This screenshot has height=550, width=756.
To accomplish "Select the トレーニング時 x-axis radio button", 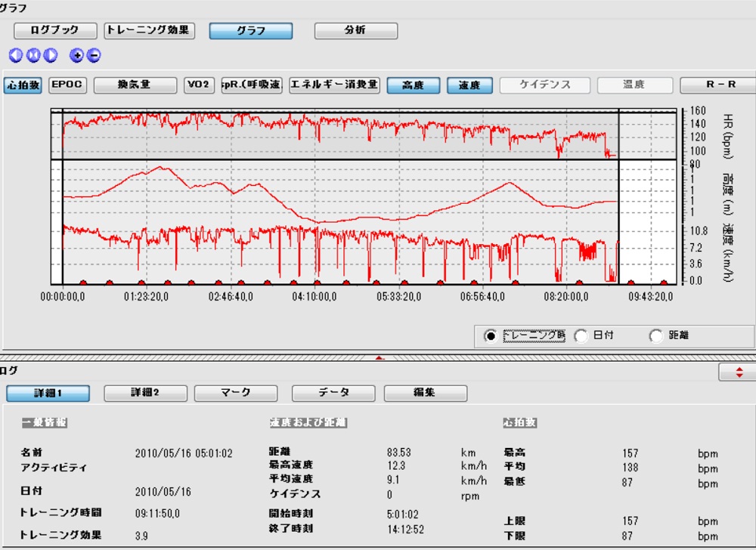I will (x=491, y=335).
